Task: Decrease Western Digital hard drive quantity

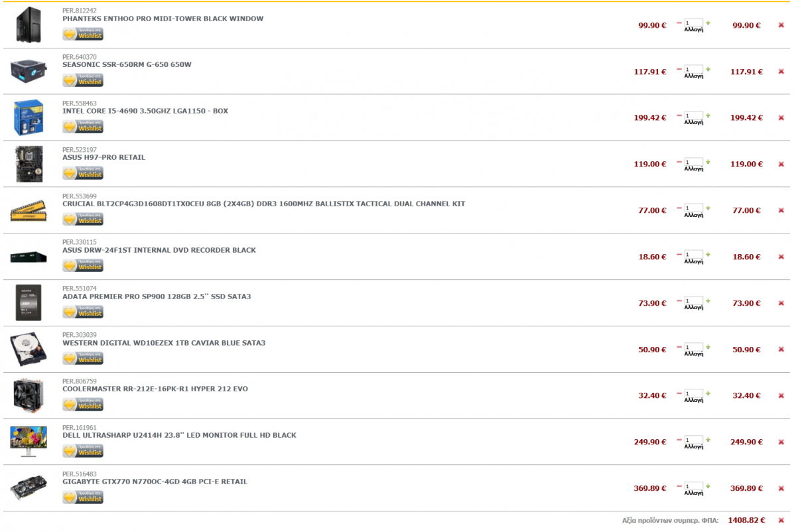Action: [x=679, y=348]
